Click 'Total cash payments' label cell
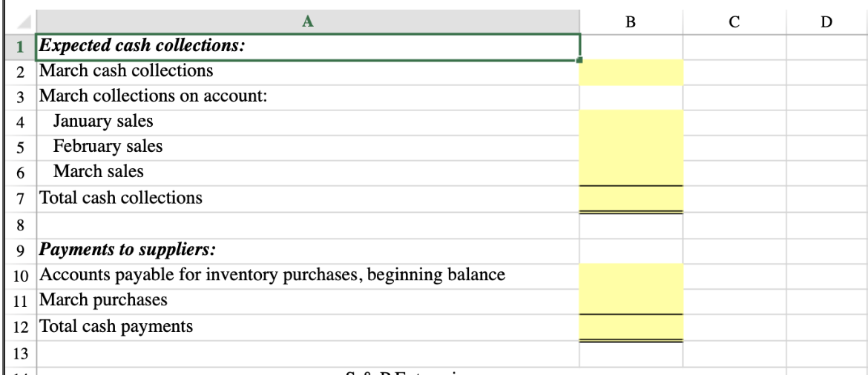868x375 pixels. tap(308, 328)
